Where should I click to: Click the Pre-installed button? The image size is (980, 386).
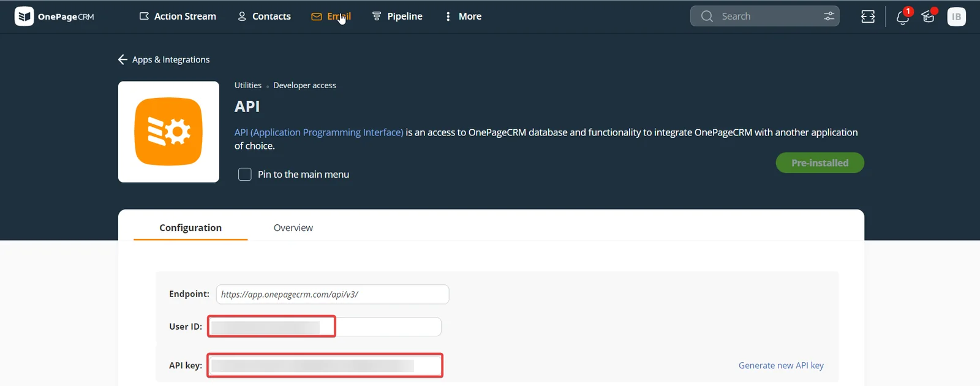coord(820,163)
